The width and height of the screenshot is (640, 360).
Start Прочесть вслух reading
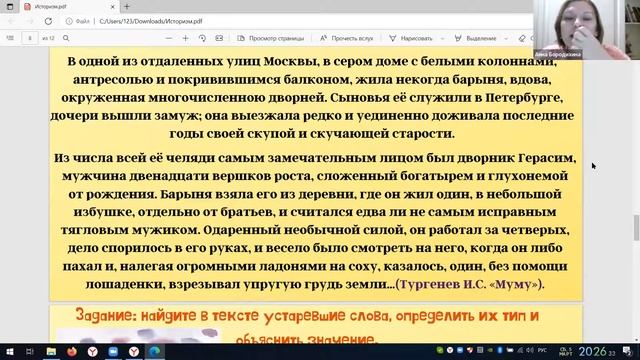346,38
